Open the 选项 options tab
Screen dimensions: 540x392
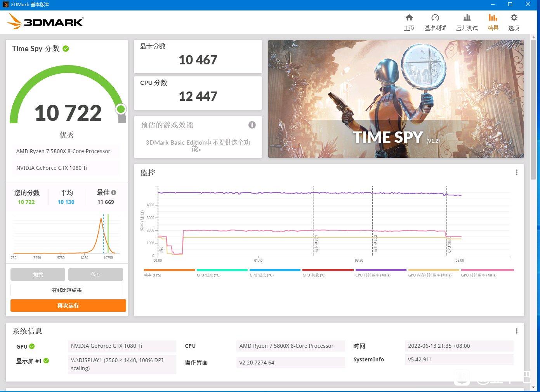point(514,22)
